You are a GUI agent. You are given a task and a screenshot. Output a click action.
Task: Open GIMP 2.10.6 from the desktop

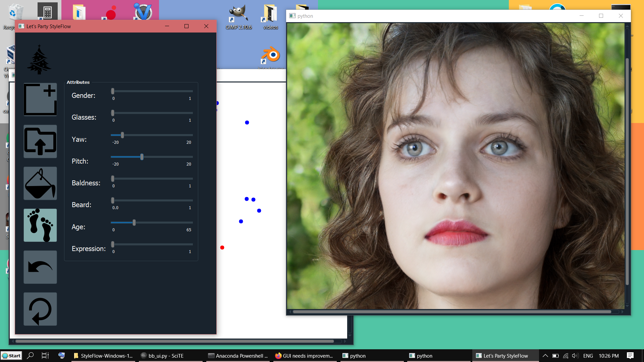[239, 13]
